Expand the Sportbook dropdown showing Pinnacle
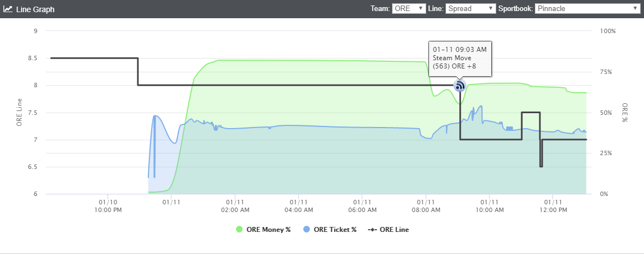 tap(587, 9)
